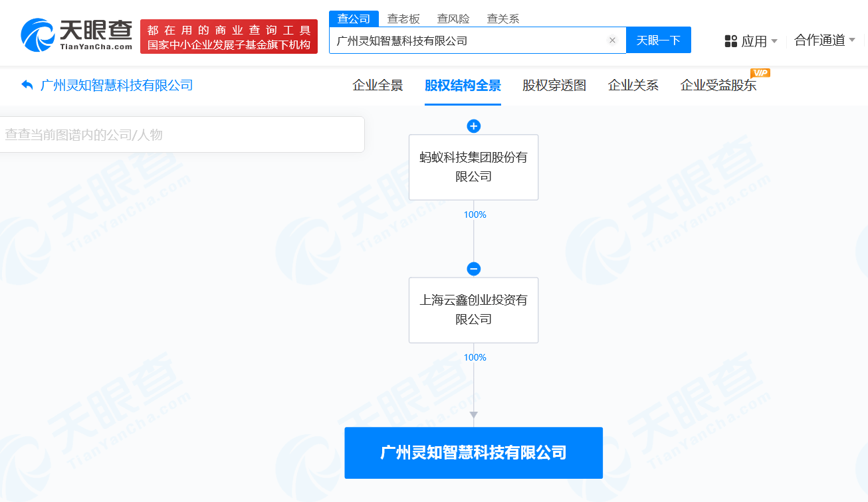This screenshot has width=868, height=502.
Task: Open the VIP 企业受益股东 tab
Action: (718, 85)
